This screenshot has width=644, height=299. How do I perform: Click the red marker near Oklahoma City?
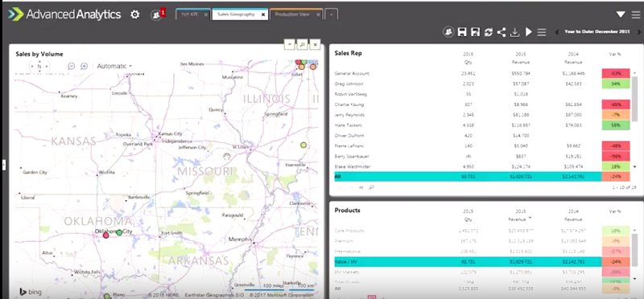(106, 235)
